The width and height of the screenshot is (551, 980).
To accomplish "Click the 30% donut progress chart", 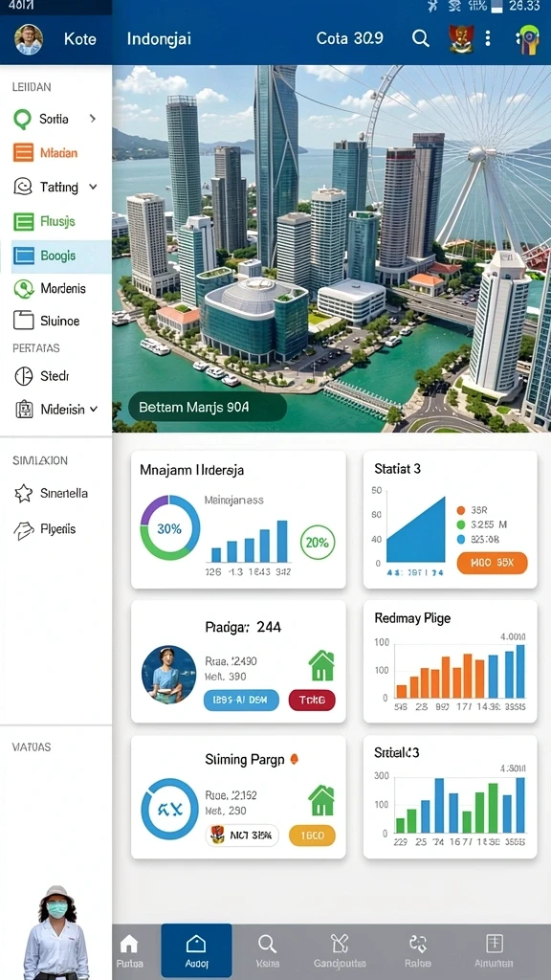I will 170,528.
